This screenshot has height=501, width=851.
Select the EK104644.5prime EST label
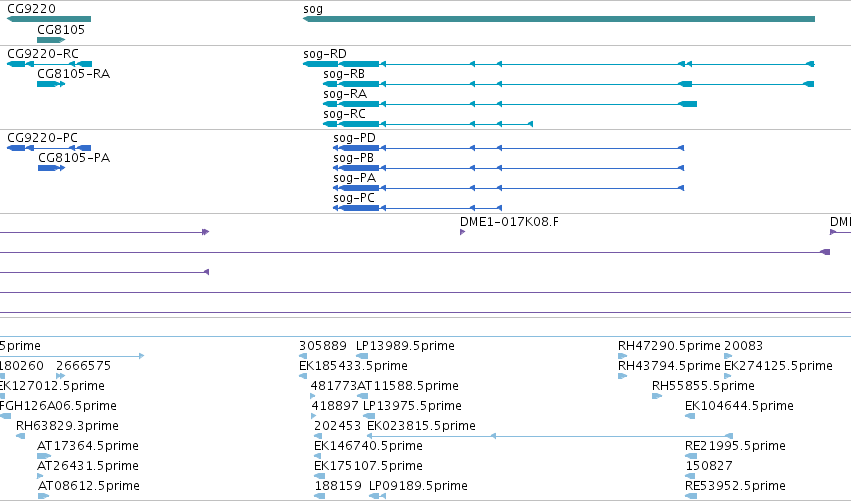pyautogui.click(x=739, y=406)
